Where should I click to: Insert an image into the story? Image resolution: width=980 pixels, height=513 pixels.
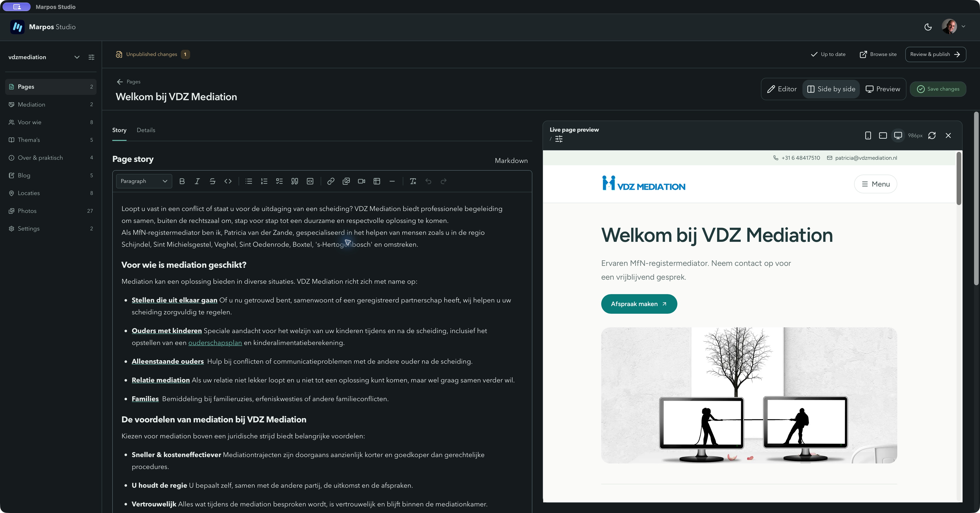tap(346, 181)
